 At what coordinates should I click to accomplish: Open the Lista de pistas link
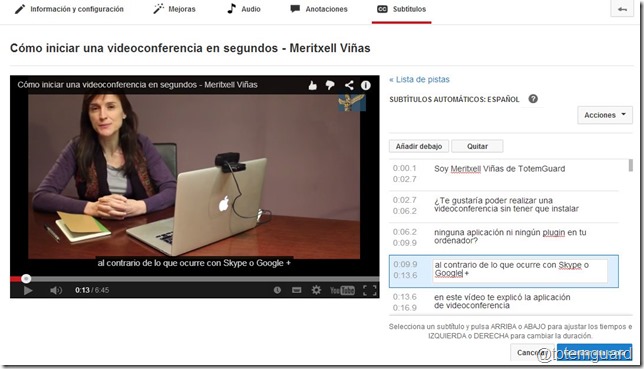[x=419, y=79]
